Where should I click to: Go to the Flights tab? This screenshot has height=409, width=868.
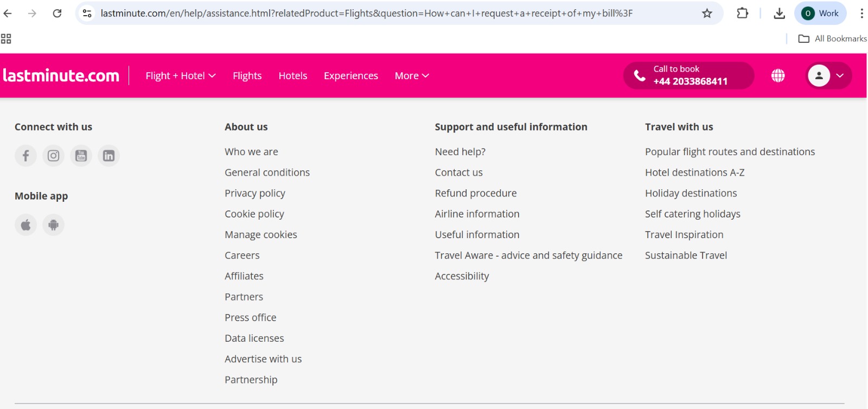(247, 76)
